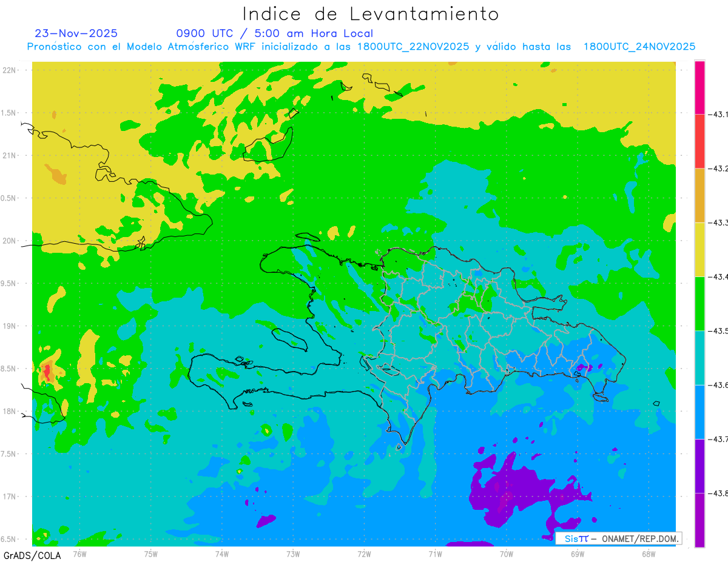This screenshot has width=728, height=562.
Task: Click the 7.5N latitude label
Action: 9,454
